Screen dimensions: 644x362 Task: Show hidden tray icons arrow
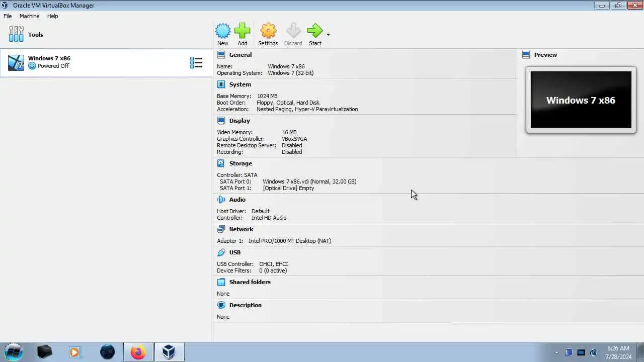556,352
